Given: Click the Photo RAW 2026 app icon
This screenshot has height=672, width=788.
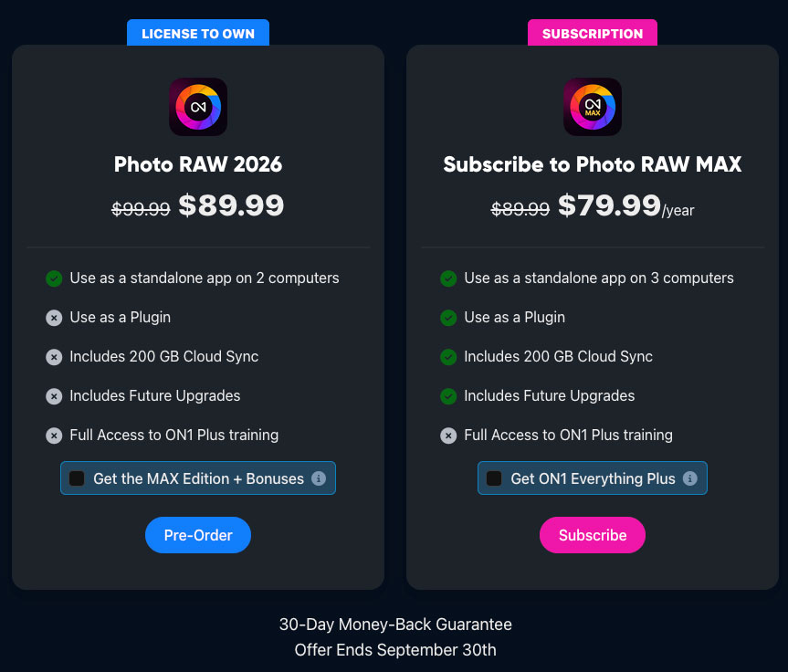Looking at the screenshot, I should (x=198, y=107).
